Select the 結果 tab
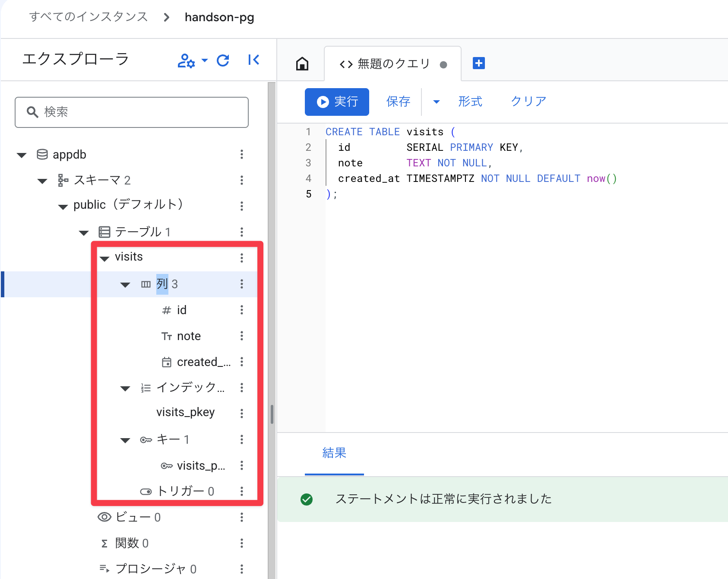The image size is (728, 579). pos(334,453)
